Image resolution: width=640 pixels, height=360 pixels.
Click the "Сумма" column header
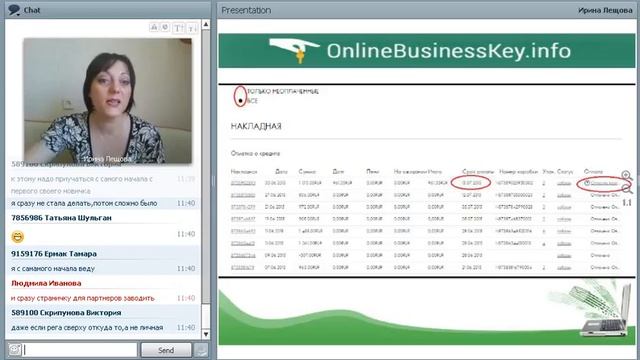[x=307, y=172]
